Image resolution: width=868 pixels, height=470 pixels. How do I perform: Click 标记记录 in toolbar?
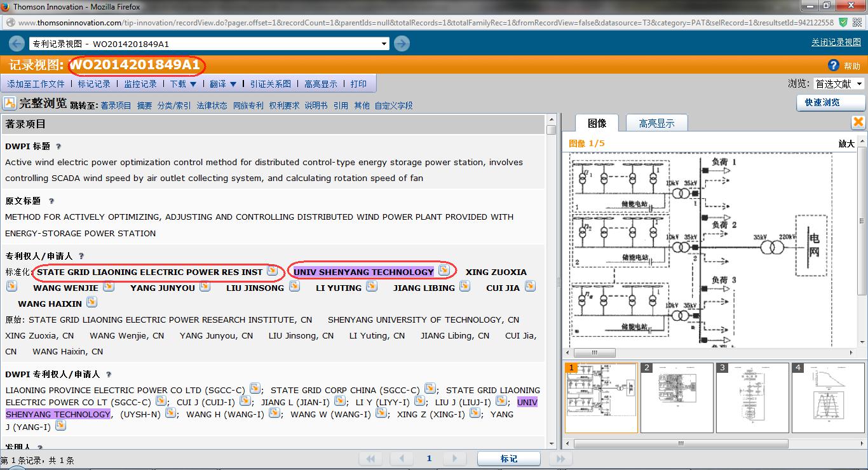pyautogui.click(x=94, y=84)
